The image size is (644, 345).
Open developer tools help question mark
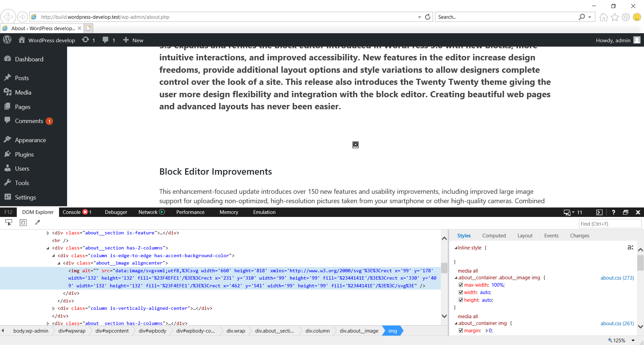(x=613, y=212)
